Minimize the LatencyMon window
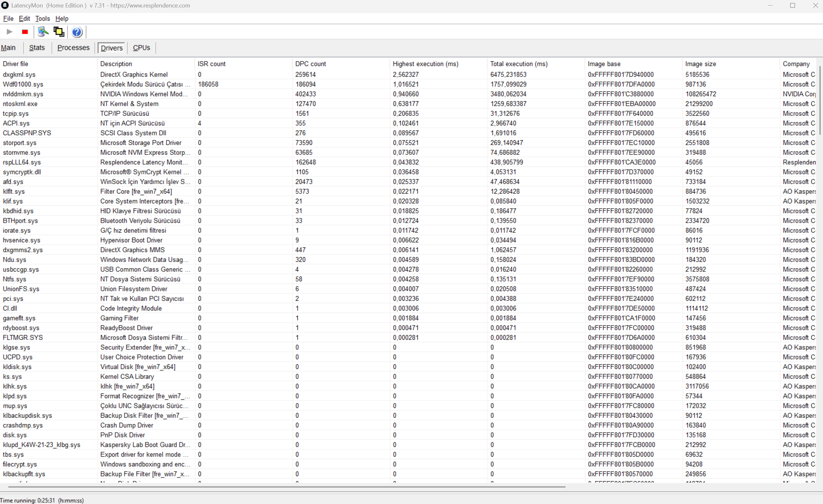Image resolution: width=823 pixels, height=504 pixels. 770,5
